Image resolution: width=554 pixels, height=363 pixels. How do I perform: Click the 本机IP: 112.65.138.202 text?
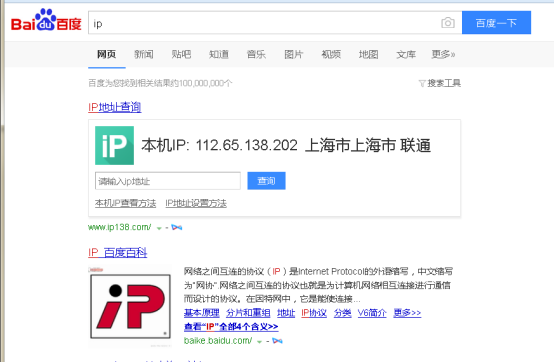219,145
